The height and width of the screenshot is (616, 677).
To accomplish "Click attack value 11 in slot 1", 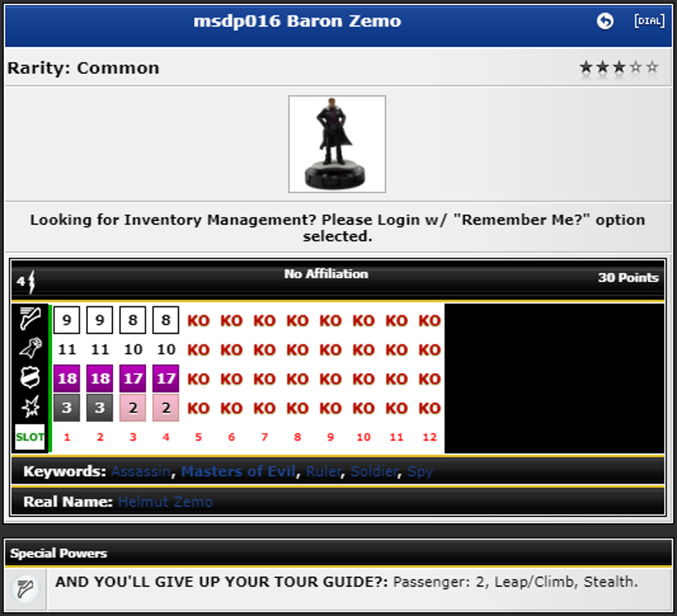I will click(67, 349).
